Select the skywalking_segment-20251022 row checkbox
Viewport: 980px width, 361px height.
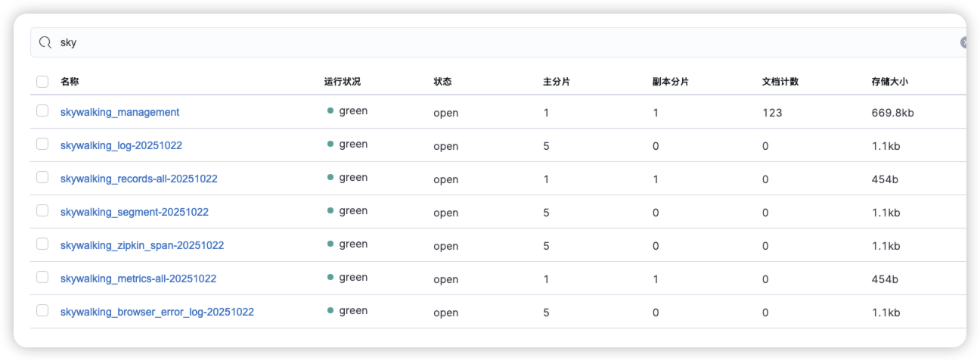42,210
